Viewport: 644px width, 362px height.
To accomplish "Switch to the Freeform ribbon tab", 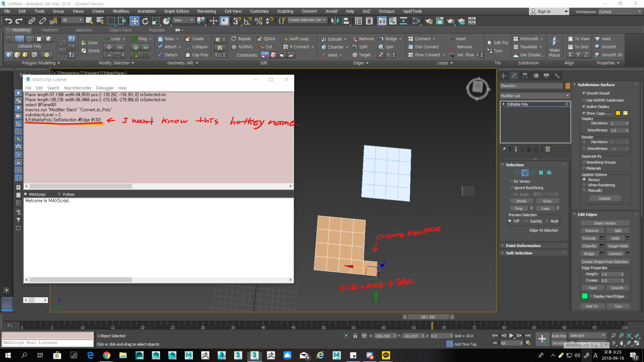I will pos(50,30).
